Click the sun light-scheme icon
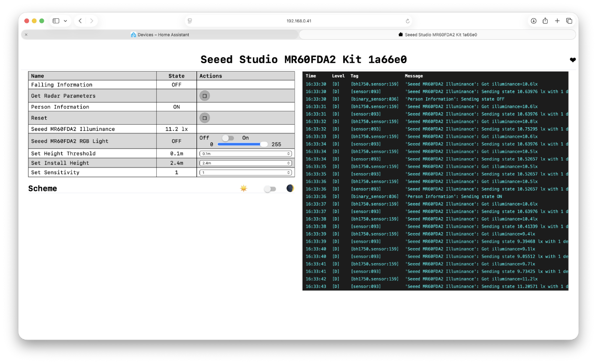Viewport: 597px width, 364px height. [243, 188]
